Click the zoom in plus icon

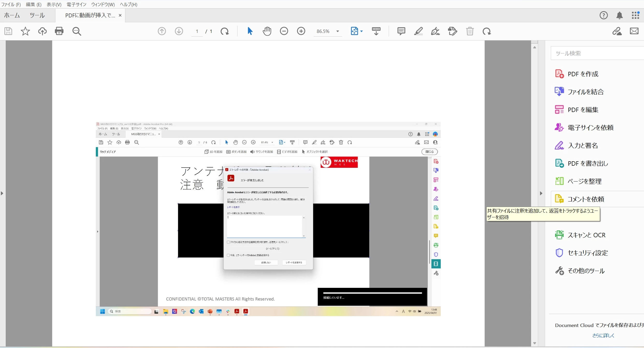(301, 31)
